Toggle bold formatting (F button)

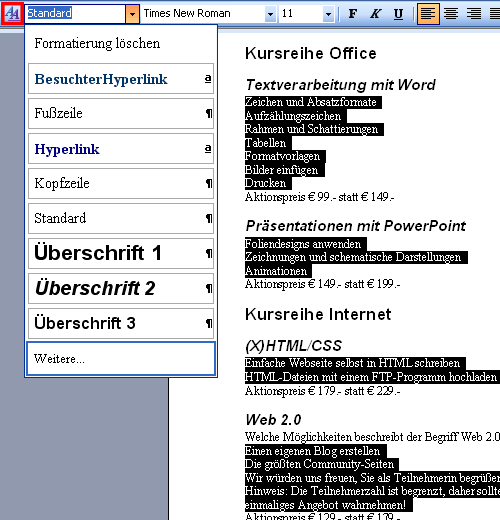352,14
